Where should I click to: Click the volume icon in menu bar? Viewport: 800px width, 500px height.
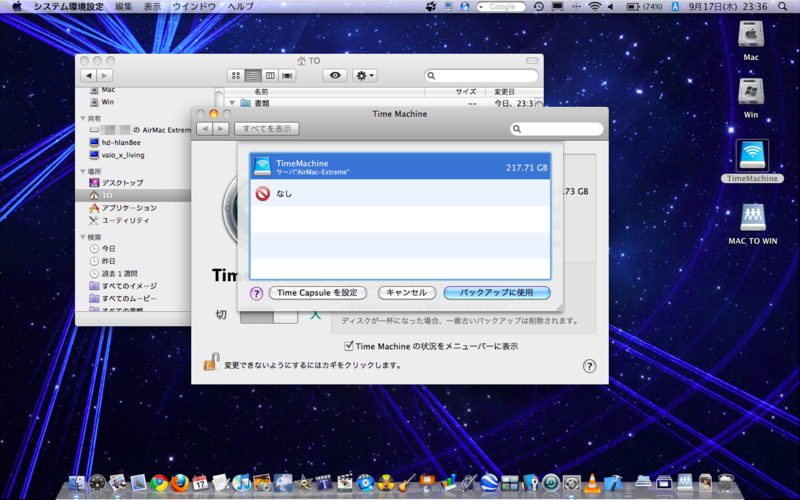click(611, 7)
